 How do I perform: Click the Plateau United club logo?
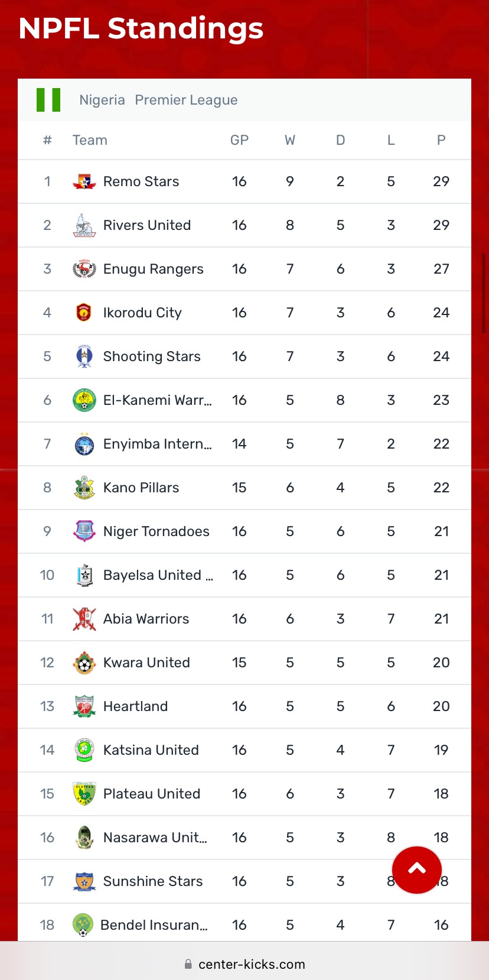(x=84, y=794)
